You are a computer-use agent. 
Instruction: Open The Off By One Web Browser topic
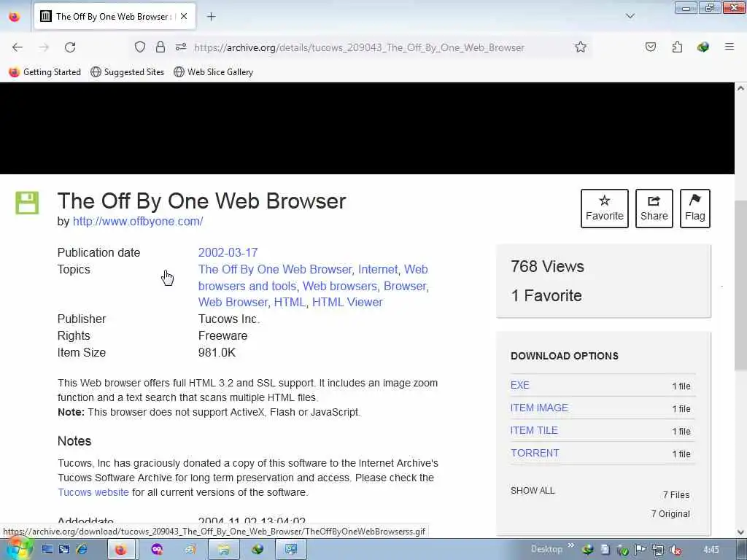[x=275, y=270]
